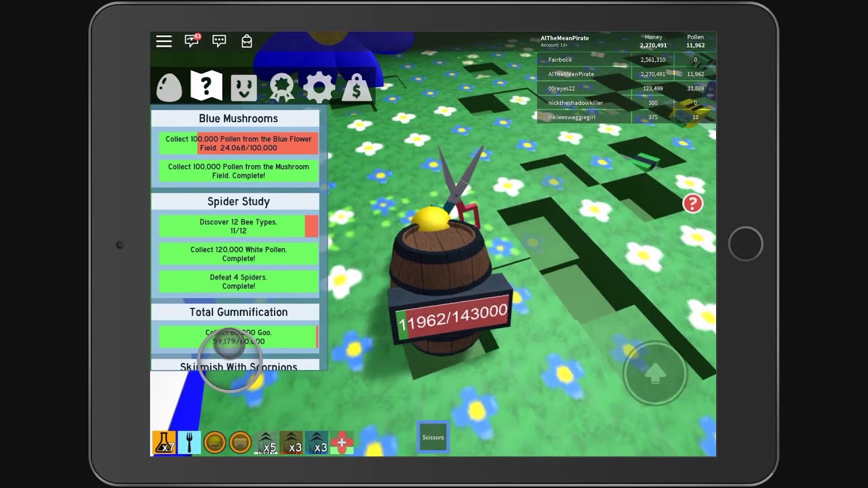
Task: Select haileeswaggiegirl in the leaderboard
Action: pos(626,117)
